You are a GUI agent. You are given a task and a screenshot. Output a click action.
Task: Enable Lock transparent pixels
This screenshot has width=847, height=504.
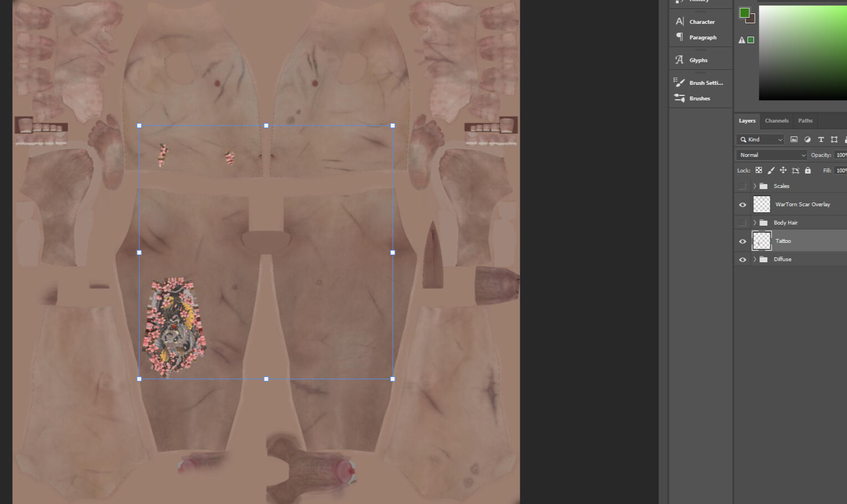click(x=759, y=170)
